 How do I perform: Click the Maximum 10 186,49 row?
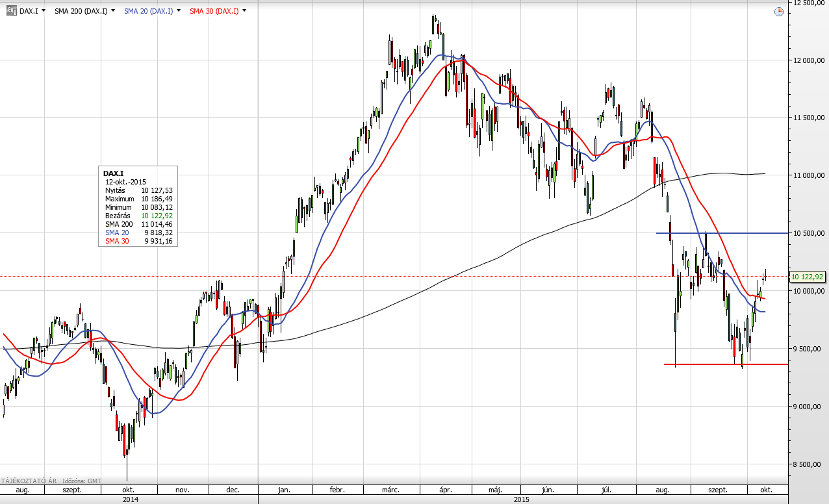coord(138,199)
